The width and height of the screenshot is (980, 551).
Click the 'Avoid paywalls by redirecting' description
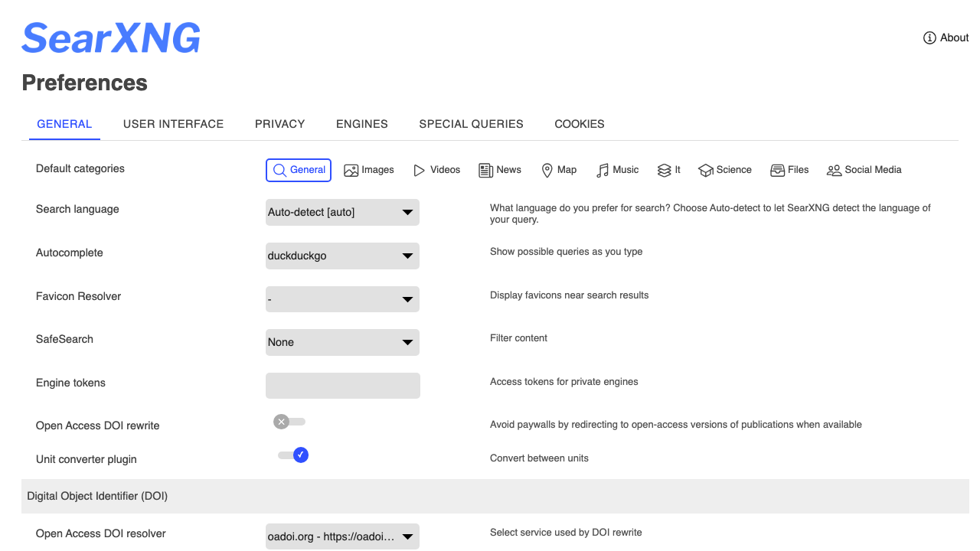676,425
